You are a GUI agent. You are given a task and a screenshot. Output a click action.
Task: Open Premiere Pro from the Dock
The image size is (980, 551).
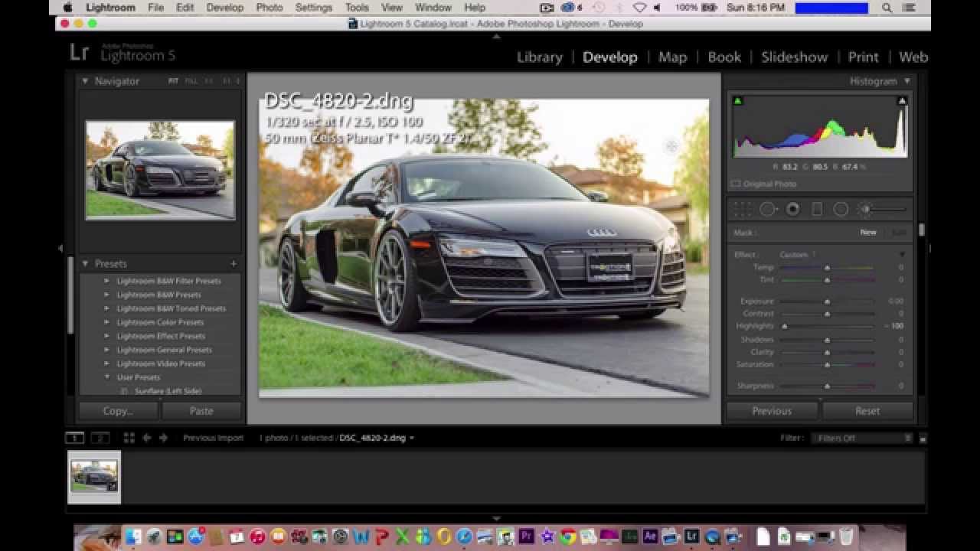[x=526, y=536]
